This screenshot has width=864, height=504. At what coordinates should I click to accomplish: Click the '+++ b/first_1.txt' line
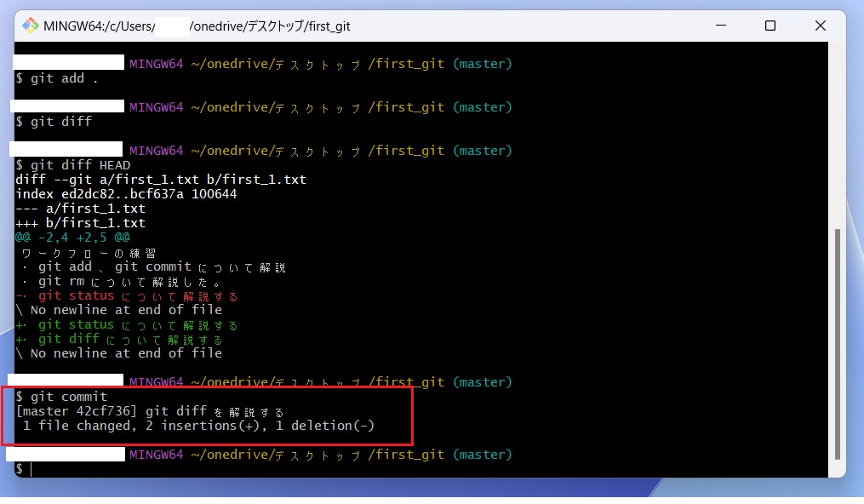[80, 223]
